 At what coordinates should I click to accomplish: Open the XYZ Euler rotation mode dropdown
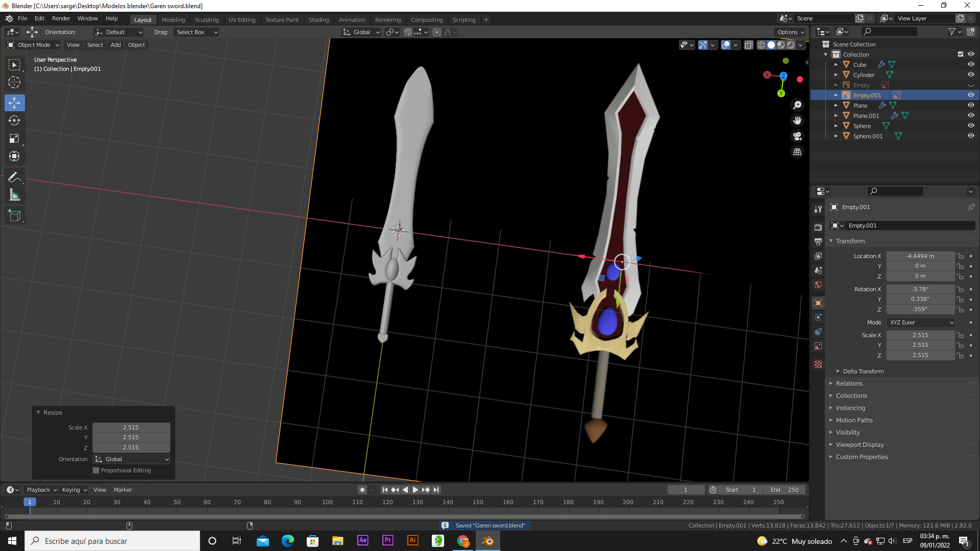[x=921, y=322]
